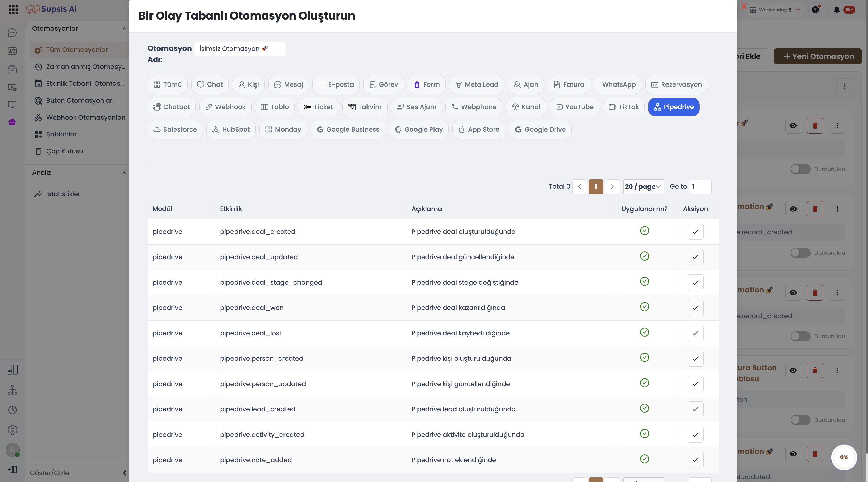Screen dimensions: 868x482
Task: Open the pie chart sidebar icon
Action: tap(12, 410)
